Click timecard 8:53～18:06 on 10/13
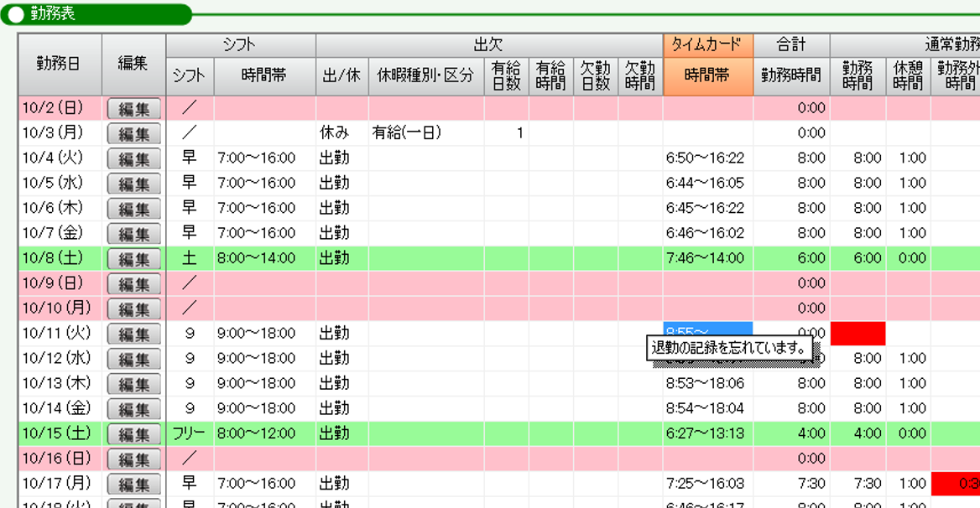Image resolution: width=980 pixels, height=508 pixels. (x=708, y=383)
